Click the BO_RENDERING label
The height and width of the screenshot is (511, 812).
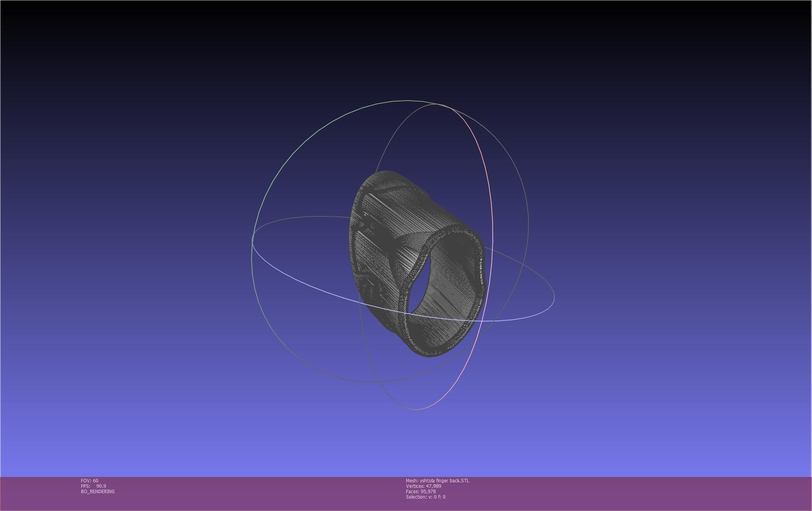pos(98,492)
